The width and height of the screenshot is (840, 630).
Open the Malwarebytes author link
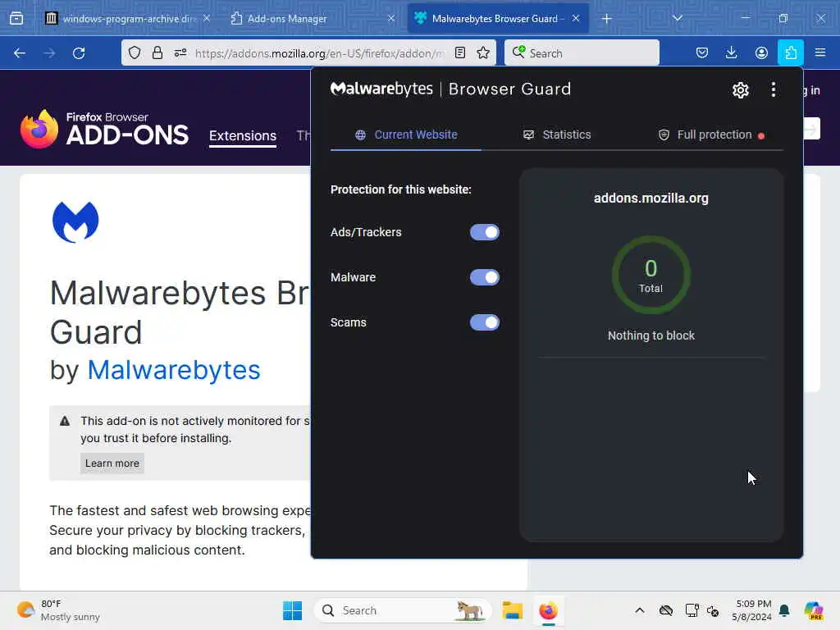point(174,370)
